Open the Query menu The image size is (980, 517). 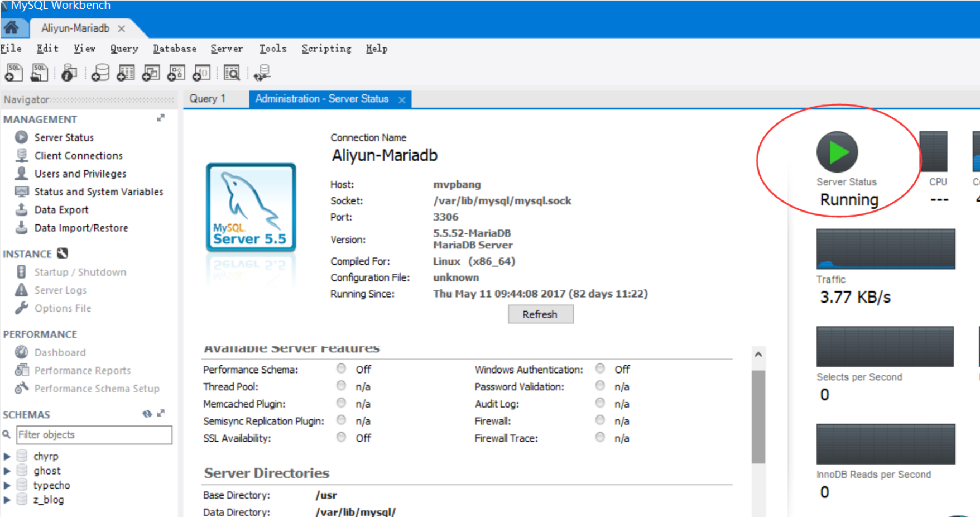click(x=124, y=49)
